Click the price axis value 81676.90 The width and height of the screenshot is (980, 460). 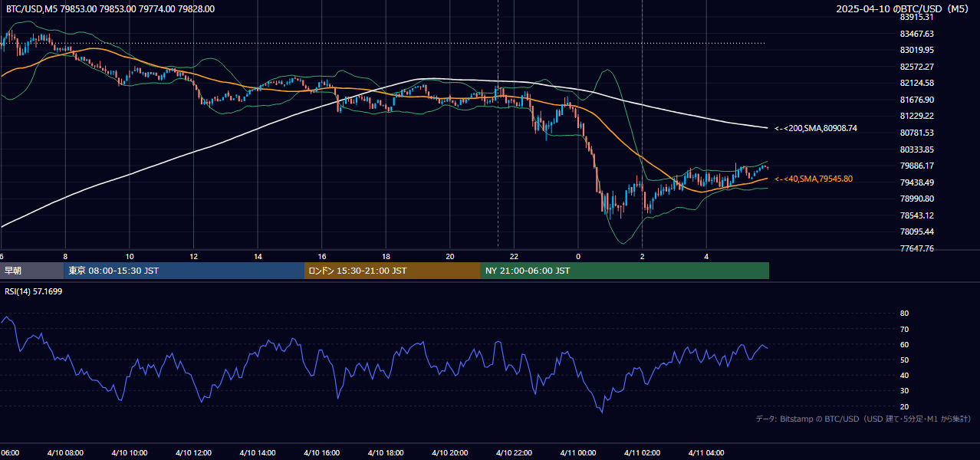click(916, 100)
